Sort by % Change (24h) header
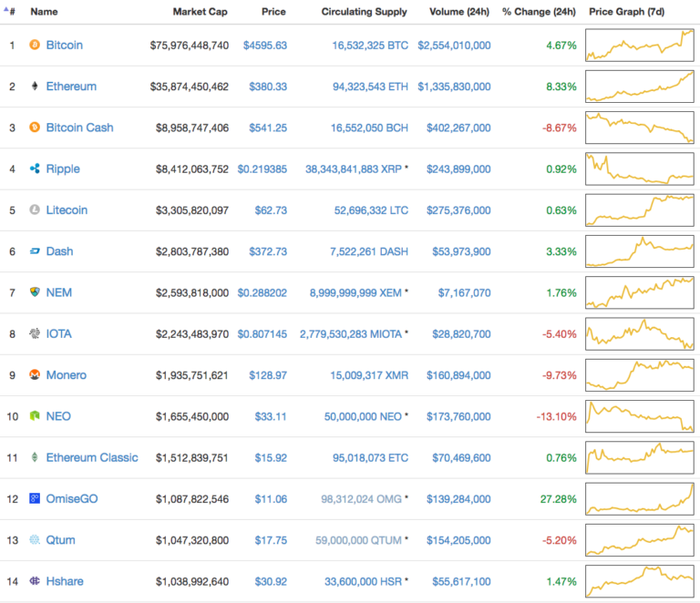The width and height of the screenshot is (700, 603). (539, 12)
